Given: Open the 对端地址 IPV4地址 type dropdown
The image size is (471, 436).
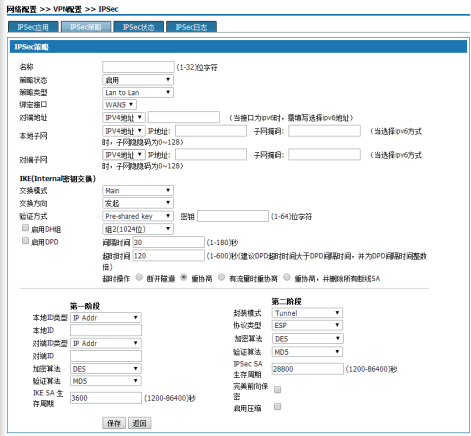Looking at the screenshot, I should pos(124,117).
